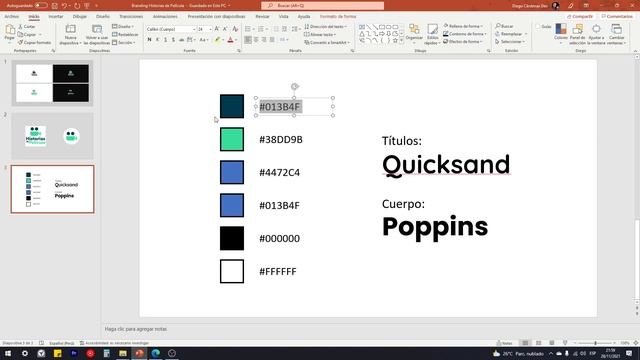Add a Nueva diapositiva
This screenshot has height=360, width=640.
click(x=70, y=34)
